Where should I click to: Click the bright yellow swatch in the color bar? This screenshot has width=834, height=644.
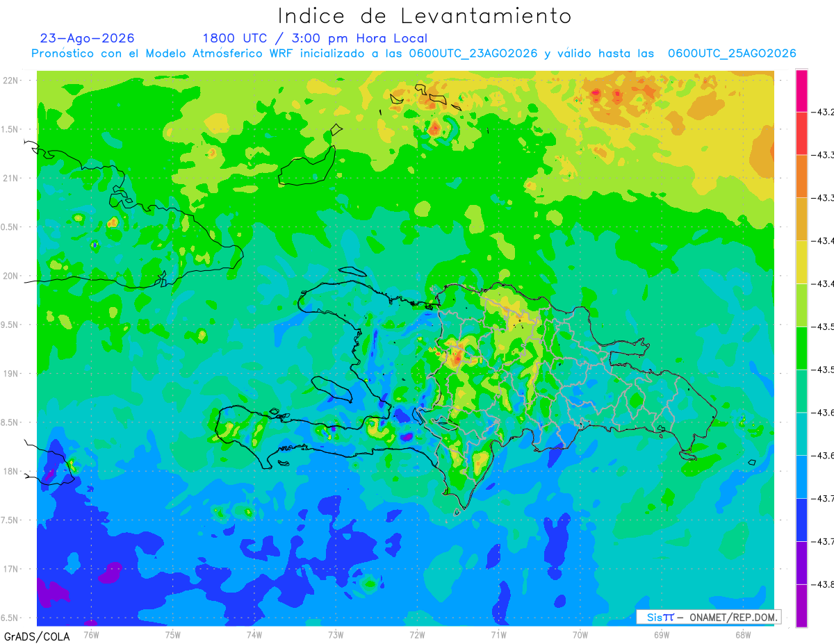pos(801,262)
